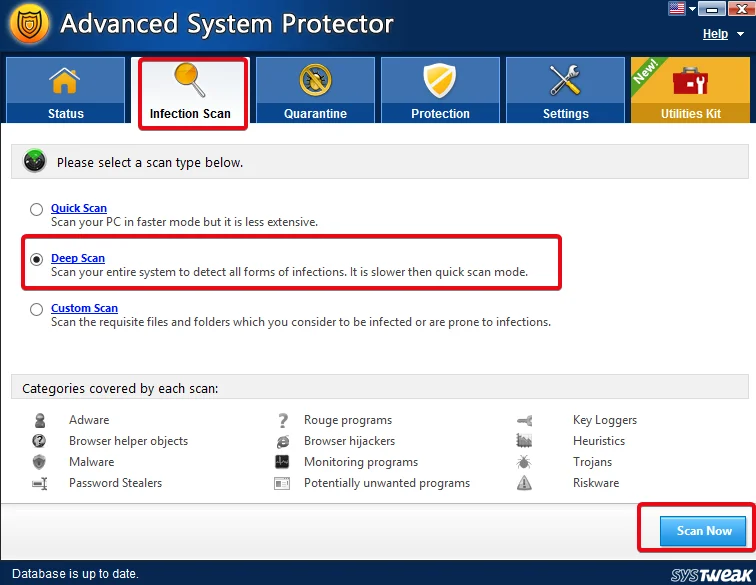Image resolution: width=756 pixels, height=585 pixels.
Task: Click the 'Rouge programs' label
Action: tap(348, 421)
